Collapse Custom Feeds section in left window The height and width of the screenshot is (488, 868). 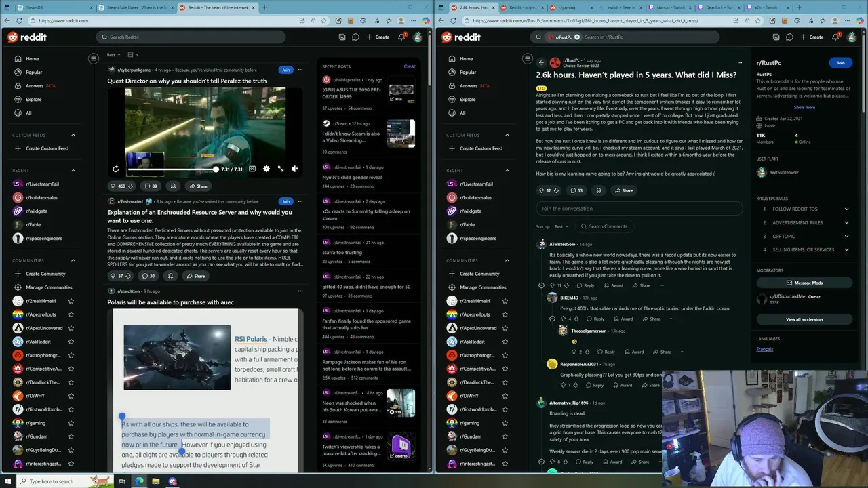[x=73, y=135]
